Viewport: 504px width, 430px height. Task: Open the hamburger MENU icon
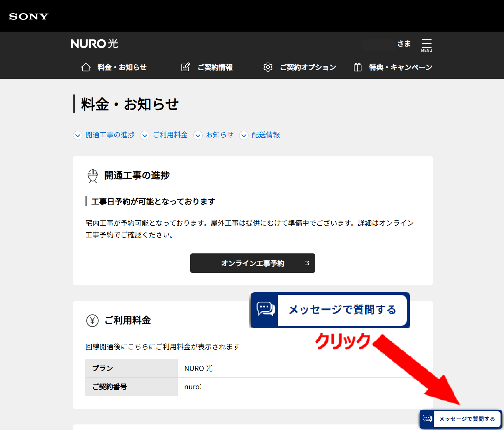tap(426, 45)
